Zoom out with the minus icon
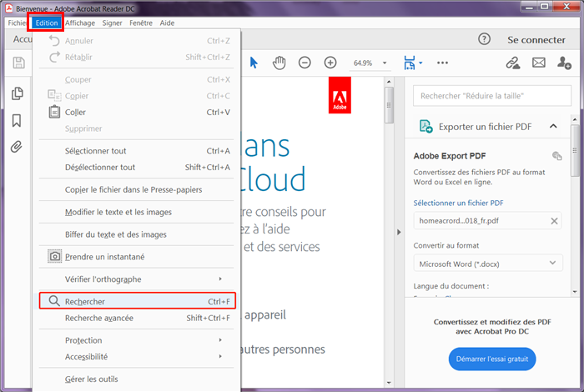This screenshot has height=392, width=584. click(305, 63)
